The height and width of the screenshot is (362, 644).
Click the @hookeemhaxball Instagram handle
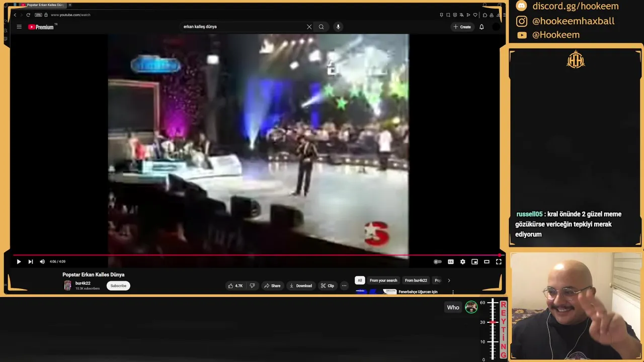[573, 21]
